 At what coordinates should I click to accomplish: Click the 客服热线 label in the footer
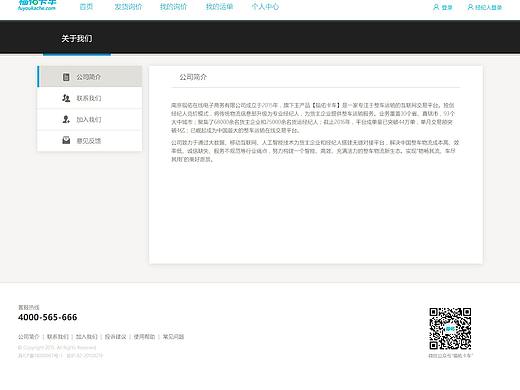pyautogui.click(x=29, y=307)
